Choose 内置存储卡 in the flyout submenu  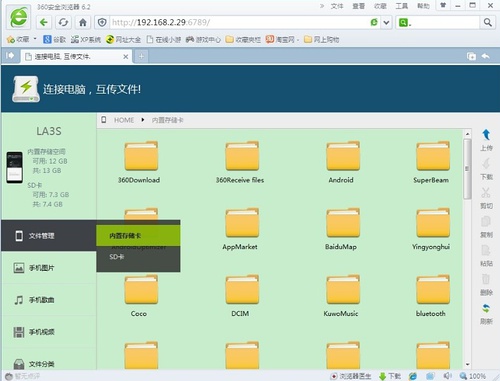[x=138, y=236]
